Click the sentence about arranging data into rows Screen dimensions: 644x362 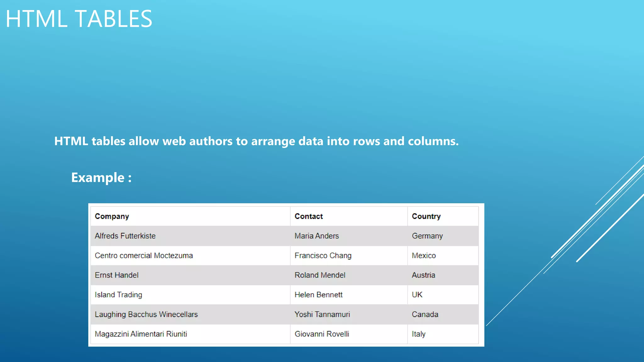(256, 141)
